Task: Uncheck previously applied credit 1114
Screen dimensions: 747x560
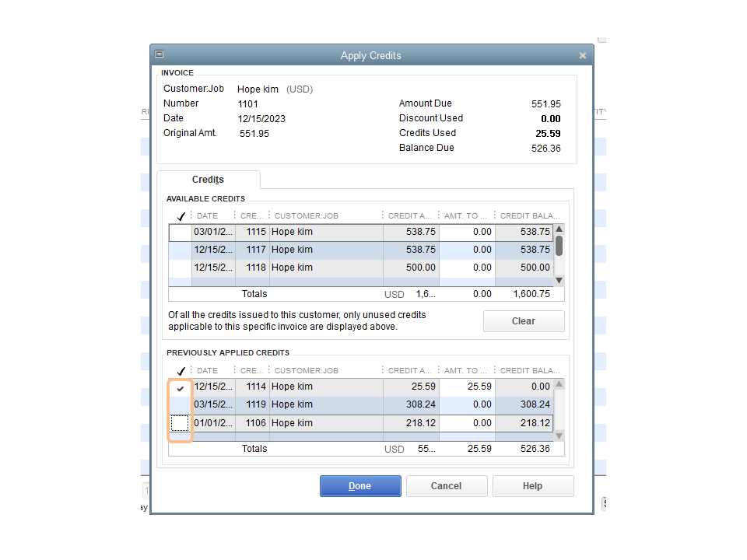Action: (181, 387)
